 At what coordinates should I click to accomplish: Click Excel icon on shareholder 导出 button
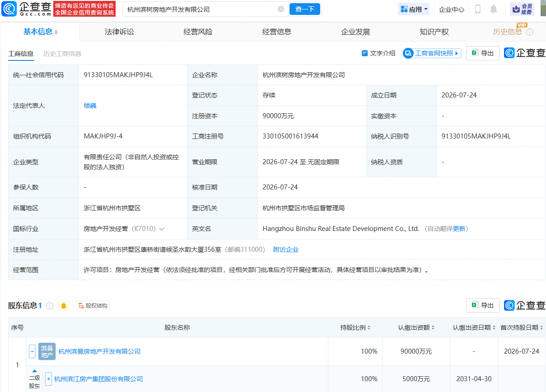point(475,305)
